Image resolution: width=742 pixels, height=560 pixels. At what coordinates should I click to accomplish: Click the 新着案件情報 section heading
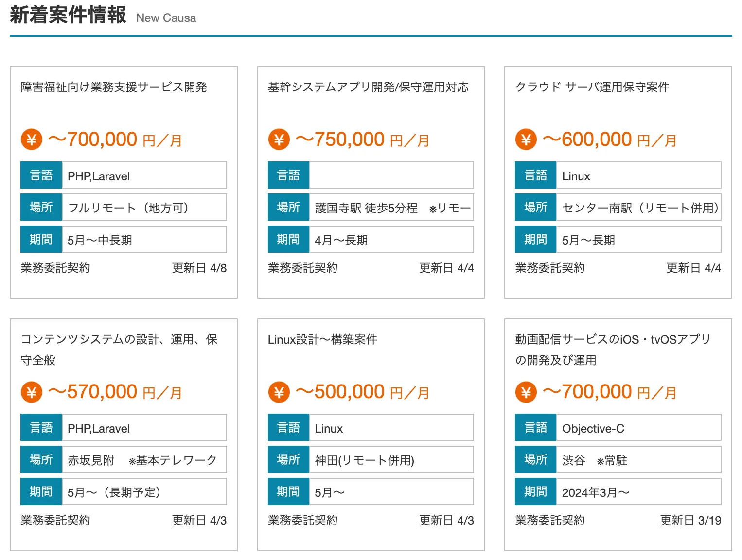point(68,15)
